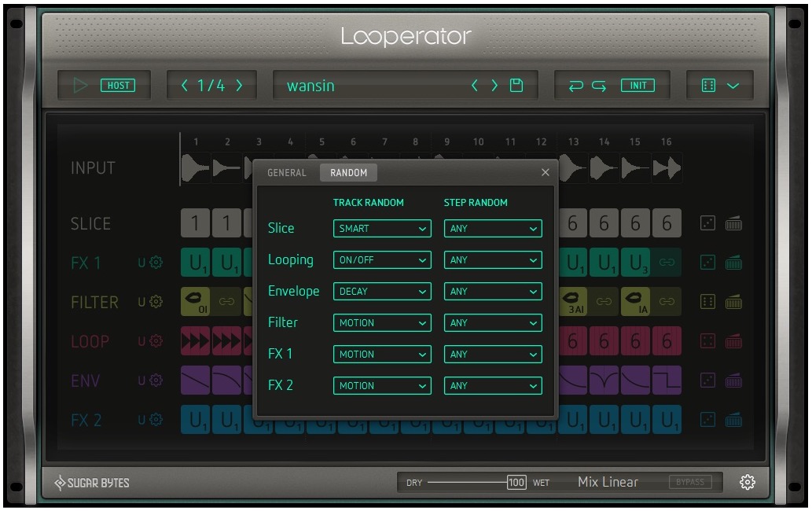Click the FX 1 row clear icon
The image size is (812, 511).
click(733, 263)
